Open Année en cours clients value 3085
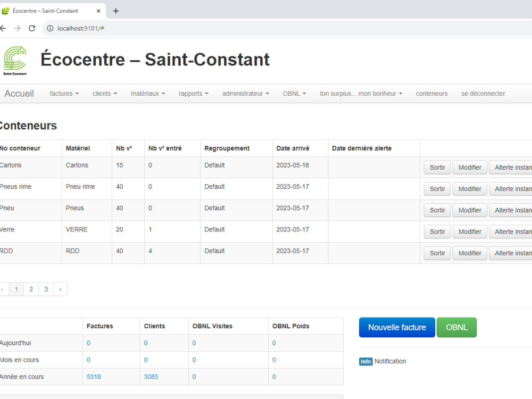The width and height of the screenshot is (532, 399). pyautogui.click(x=151, y=377)
